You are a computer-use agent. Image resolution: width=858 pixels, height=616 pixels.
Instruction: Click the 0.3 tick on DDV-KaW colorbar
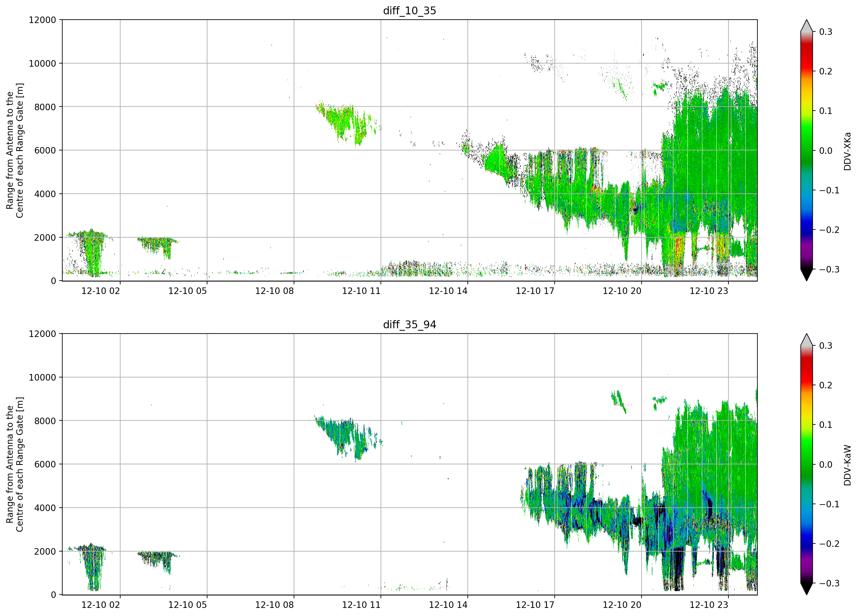pos(826,346)
